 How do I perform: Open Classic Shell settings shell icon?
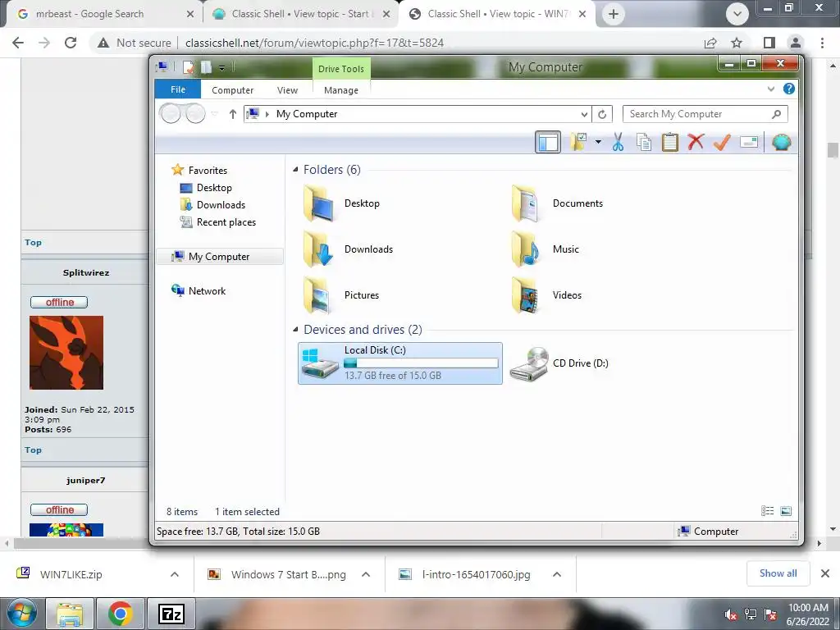(x=781, y=143)
